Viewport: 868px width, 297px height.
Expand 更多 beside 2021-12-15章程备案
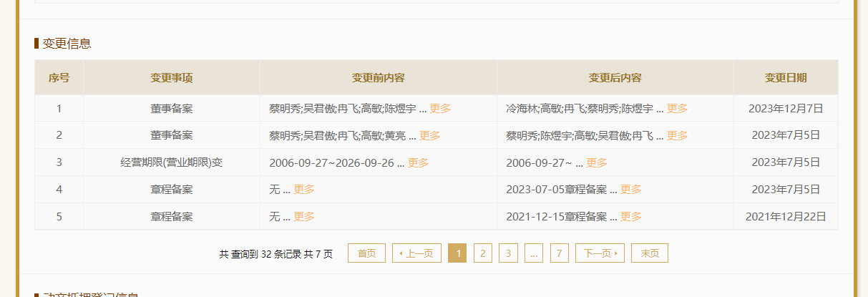tap(630, 217)
